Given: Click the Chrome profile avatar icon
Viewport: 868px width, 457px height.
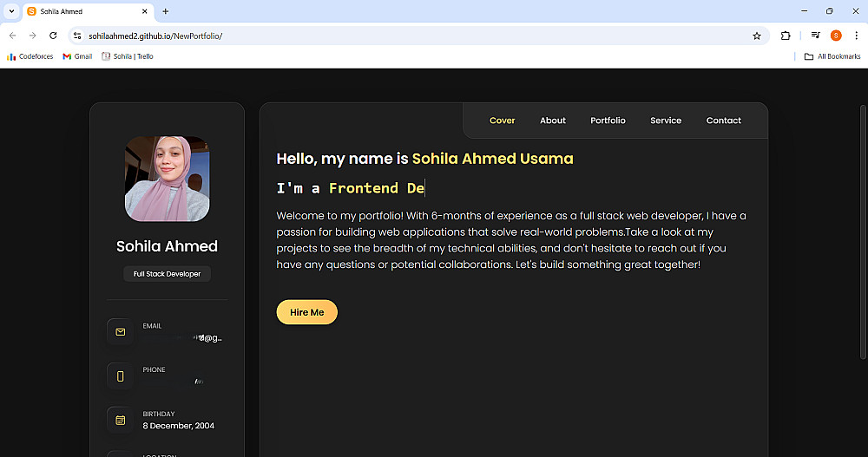Looking at the screenshot, I should [836, 36].
